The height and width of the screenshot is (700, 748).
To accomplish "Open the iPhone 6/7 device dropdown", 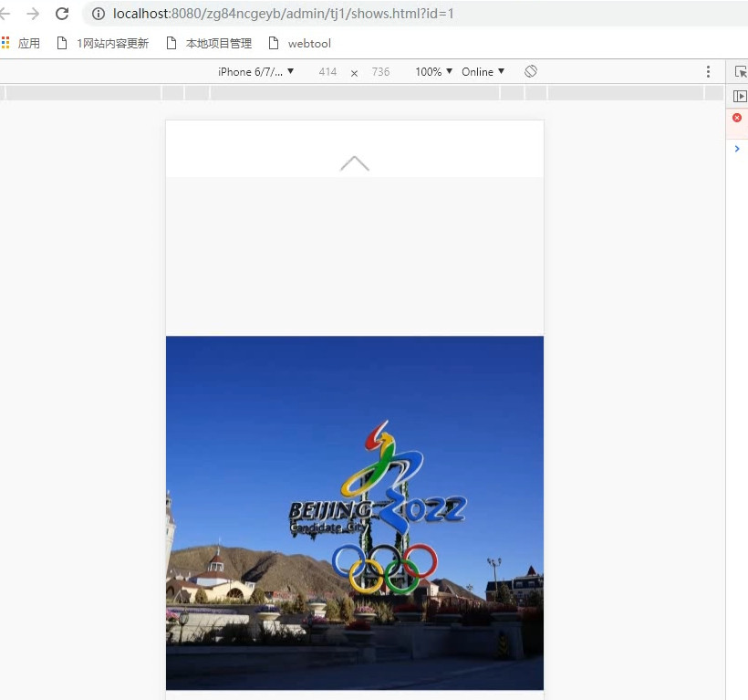I will click(x=255, y=71).
